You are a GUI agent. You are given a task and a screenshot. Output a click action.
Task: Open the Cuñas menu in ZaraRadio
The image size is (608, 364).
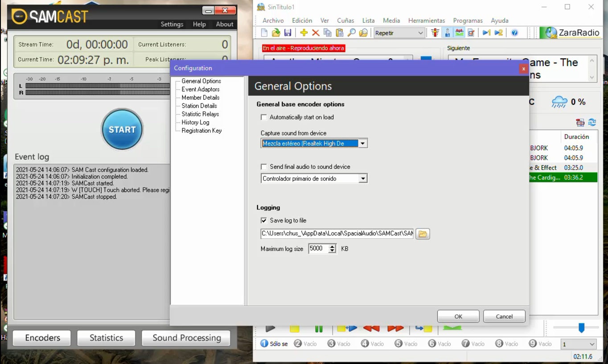click(x=345, y=20)
